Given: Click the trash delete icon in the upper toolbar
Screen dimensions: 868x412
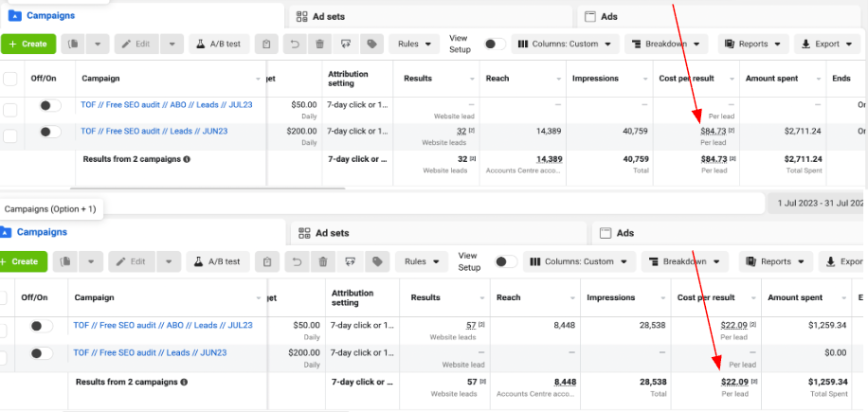Looking at the screenshot, I should [x=317, y=45].
